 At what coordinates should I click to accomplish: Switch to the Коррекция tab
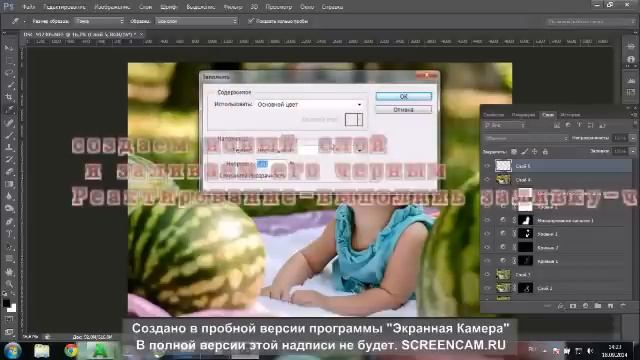[x=523, y=115]
